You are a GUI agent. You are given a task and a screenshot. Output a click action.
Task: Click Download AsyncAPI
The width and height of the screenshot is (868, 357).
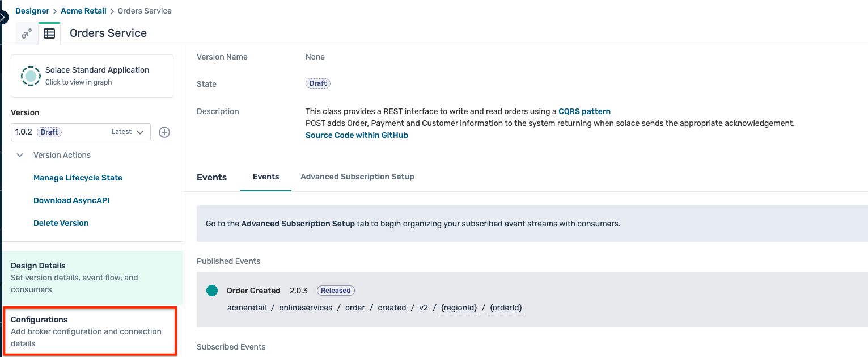[71, 200]
